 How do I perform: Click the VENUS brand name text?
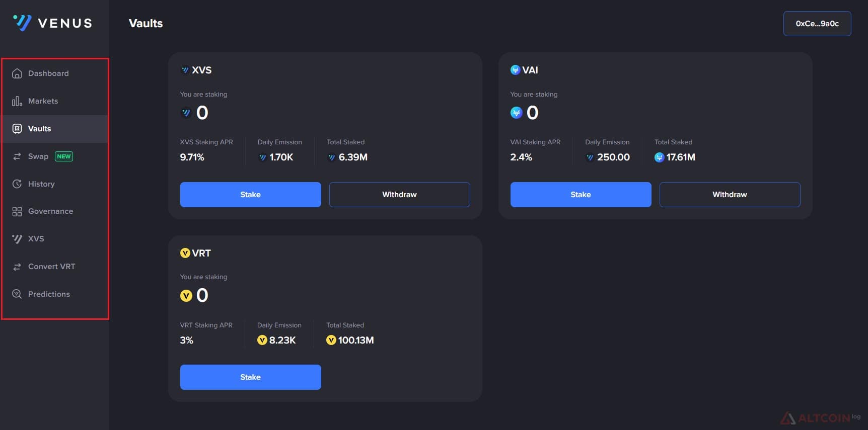click(65, 23)
